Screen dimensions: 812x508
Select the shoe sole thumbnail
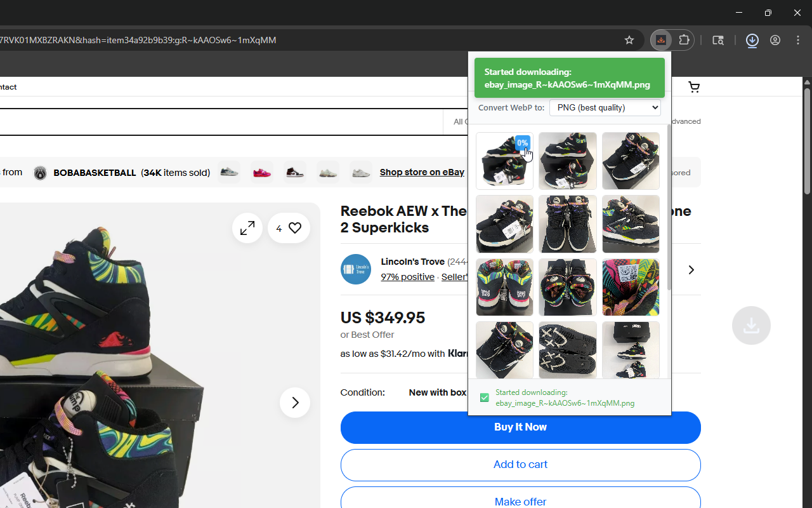point(568,350)
